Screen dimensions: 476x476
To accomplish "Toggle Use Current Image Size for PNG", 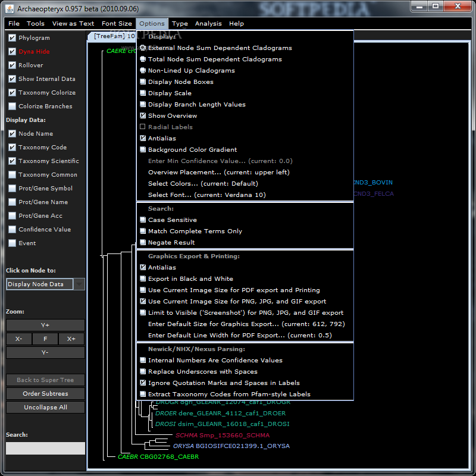I will 245,301.
